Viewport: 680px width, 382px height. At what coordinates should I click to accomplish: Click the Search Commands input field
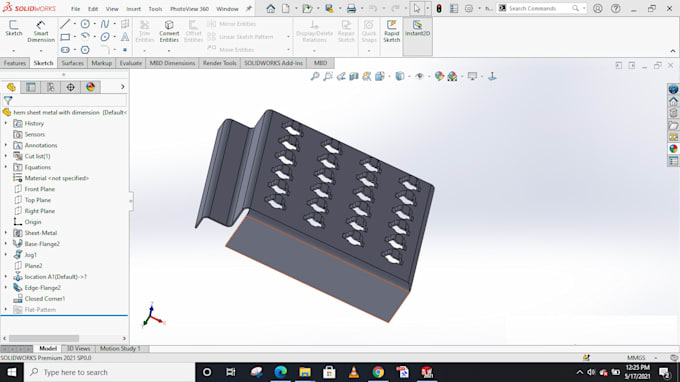point(539,8)
